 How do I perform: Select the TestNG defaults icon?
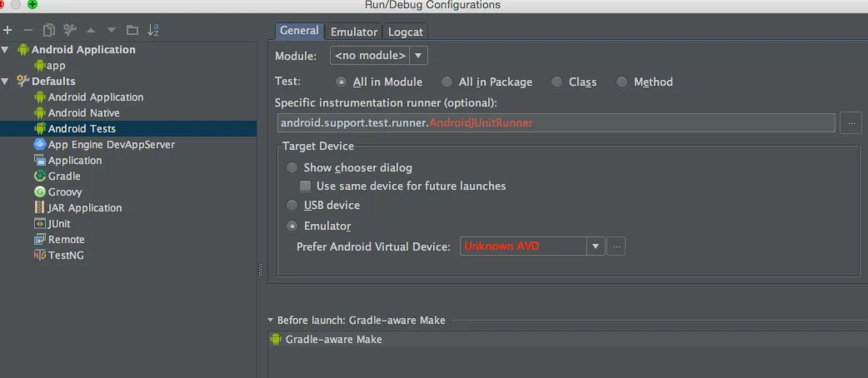click(40, 256)
